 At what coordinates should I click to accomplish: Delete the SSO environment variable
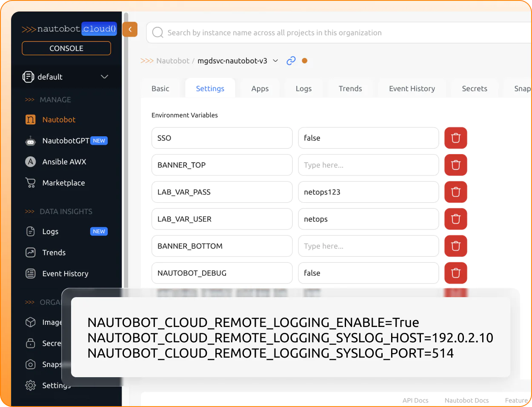pyautogui.click(x=455, y=138)
